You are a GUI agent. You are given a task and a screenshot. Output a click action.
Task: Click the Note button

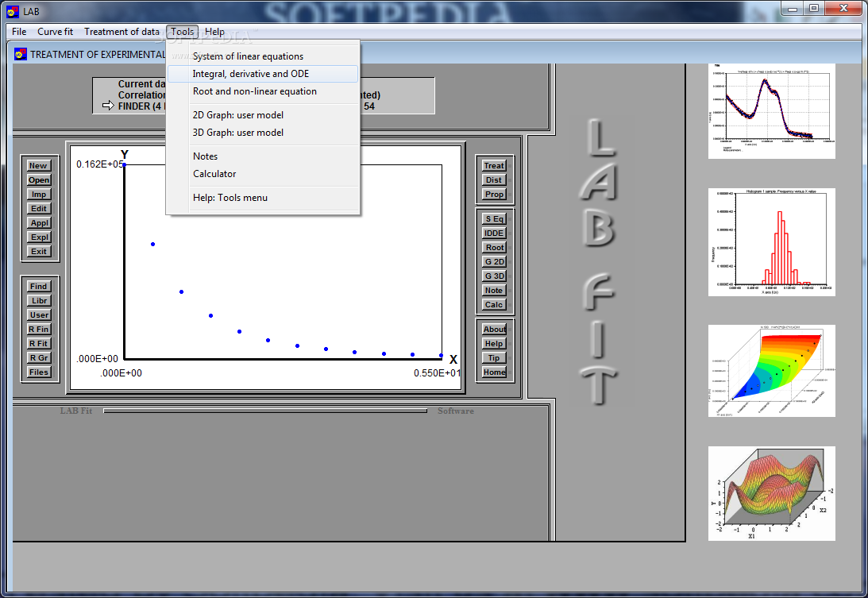494,291
